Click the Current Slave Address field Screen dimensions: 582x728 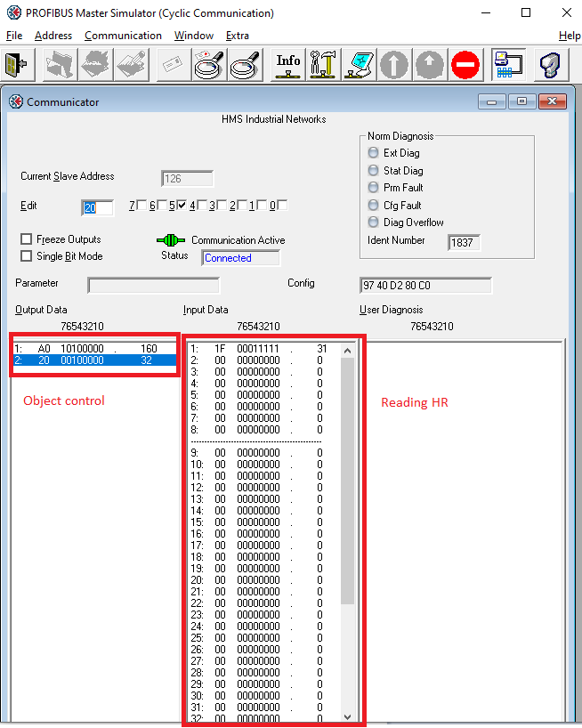[x=187, y=179]
